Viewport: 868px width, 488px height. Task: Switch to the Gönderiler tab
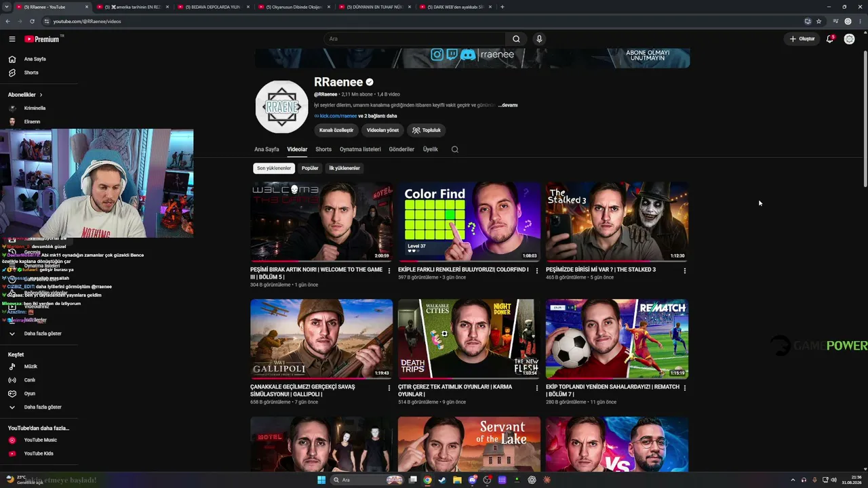[401, 149]
